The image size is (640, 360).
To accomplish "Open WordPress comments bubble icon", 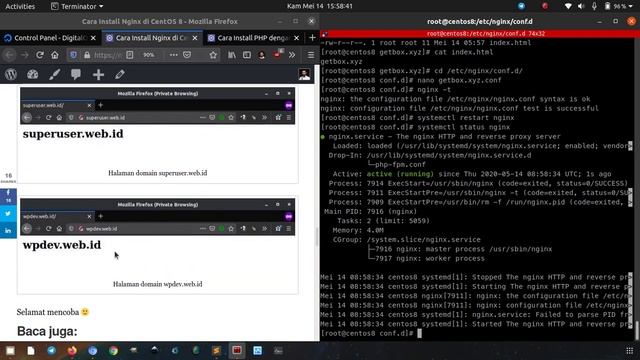I will [x=76, y=74].
